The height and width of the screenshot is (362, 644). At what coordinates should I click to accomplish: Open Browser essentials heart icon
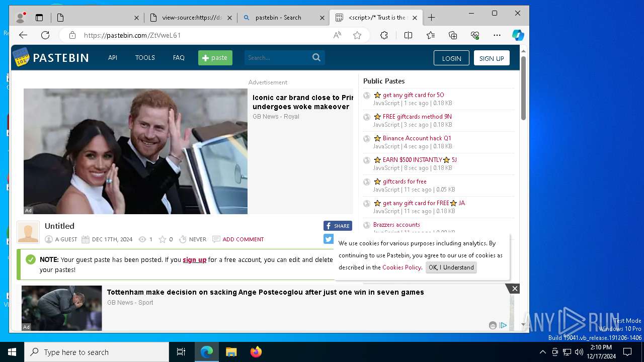(475, 35)
